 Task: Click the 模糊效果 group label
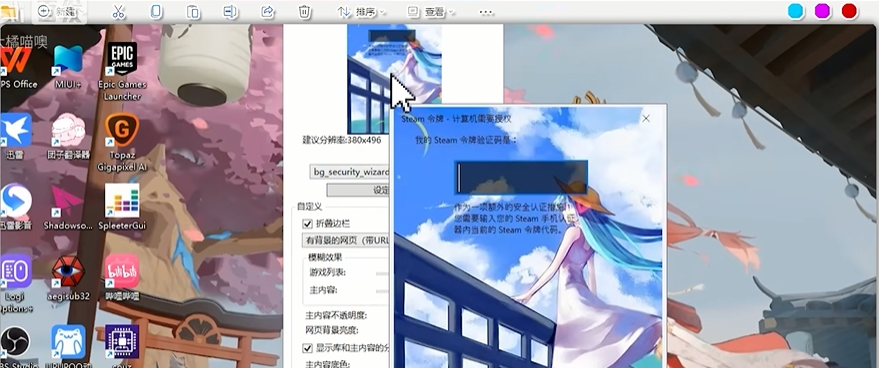coord(325,257)
